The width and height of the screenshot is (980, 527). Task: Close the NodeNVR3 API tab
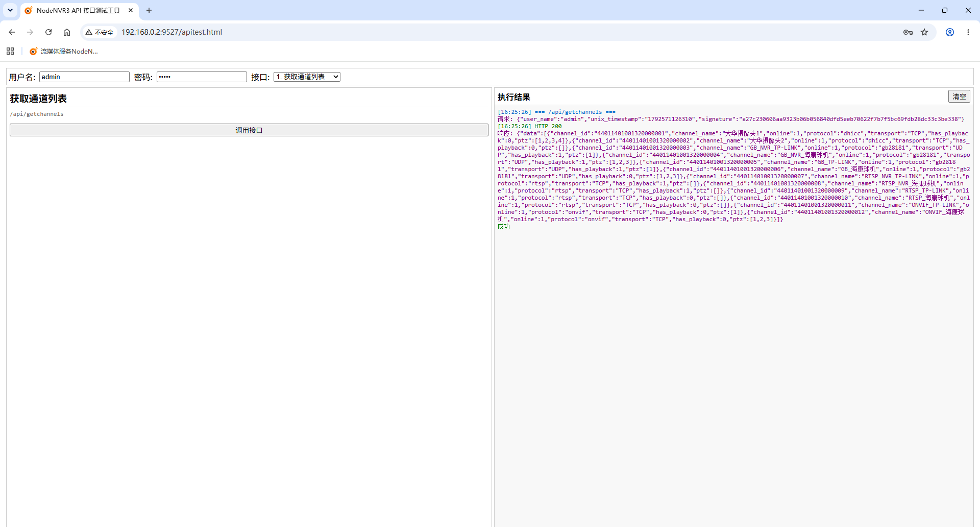click(x=131, y=10)
